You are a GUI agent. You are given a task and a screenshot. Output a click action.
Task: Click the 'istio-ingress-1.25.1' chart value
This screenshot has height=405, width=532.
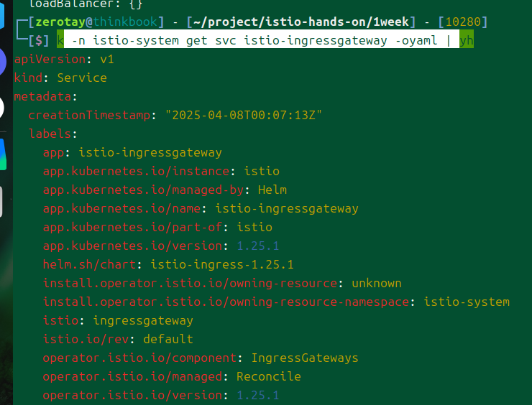222,264
